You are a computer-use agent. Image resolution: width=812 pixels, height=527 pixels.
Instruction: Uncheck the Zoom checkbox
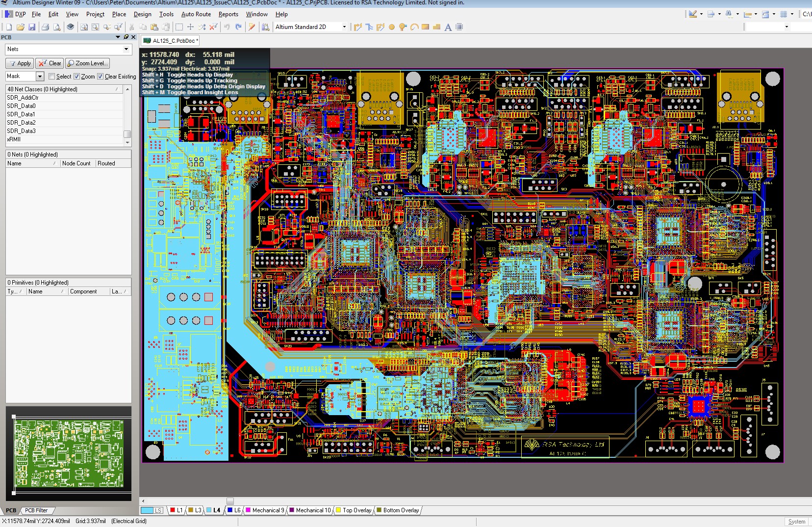click(x=77, y=77)
